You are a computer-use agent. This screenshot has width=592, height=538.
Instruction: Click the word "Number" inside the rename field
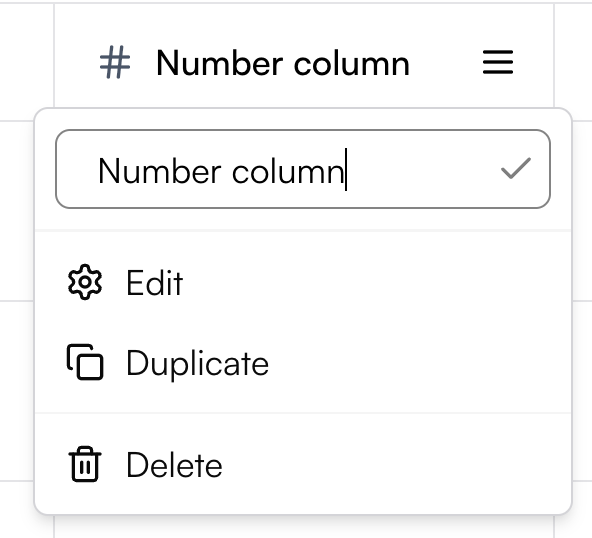click(160, 171)
